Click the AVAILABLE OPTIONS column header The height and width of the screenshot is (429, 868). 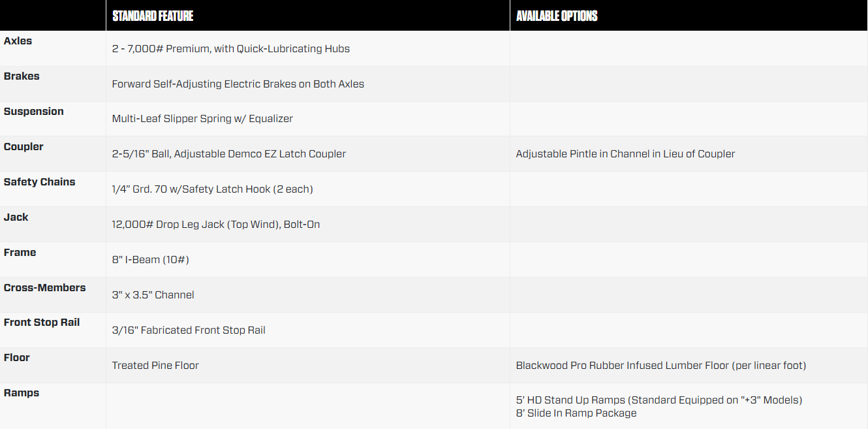coord(557,16)
